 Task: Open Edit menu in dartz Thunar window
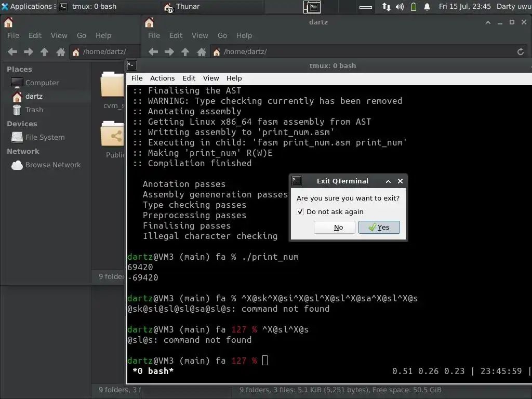tap(176, 36)
